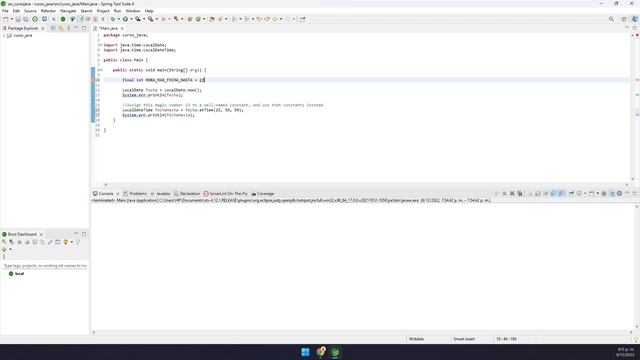Click the Spring Tool Suite taskbar icon
This screenshot has height=360, width=640.
(335, 352)
